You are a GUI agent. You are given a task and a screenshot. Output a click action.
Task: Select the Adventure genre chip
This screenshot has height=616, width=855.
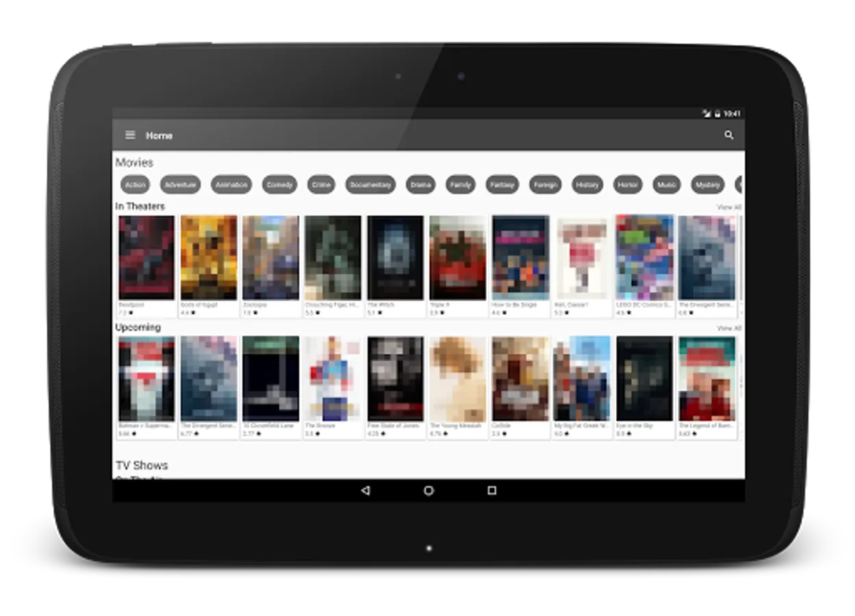point(181,185)
